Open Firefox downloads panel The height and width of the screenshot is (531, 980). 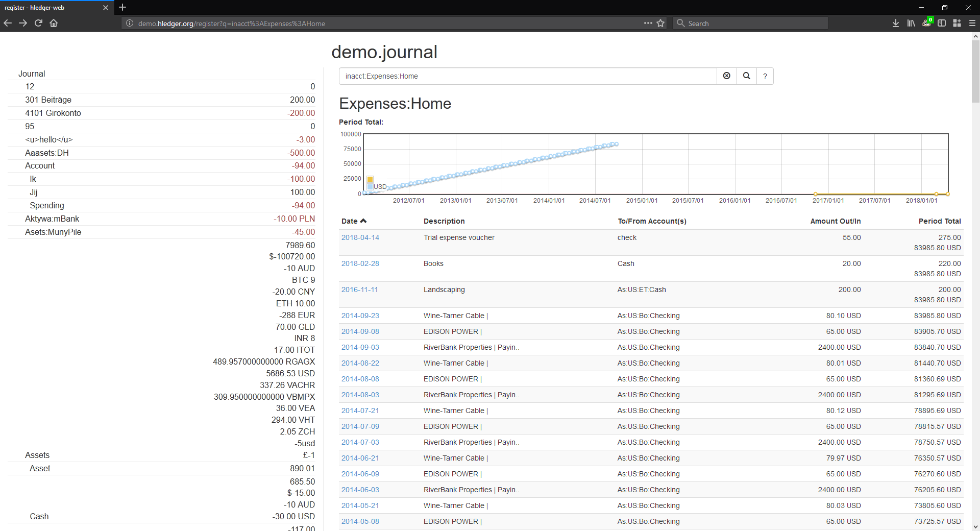[x=895, y=23]
